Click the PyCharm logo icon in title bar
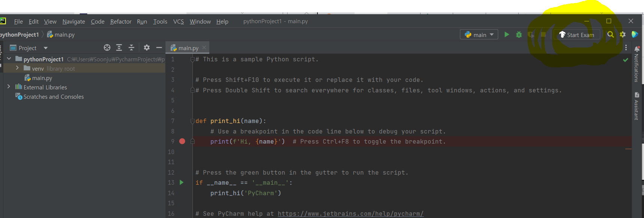The image size is (644, 218). (x=3, y=21)
